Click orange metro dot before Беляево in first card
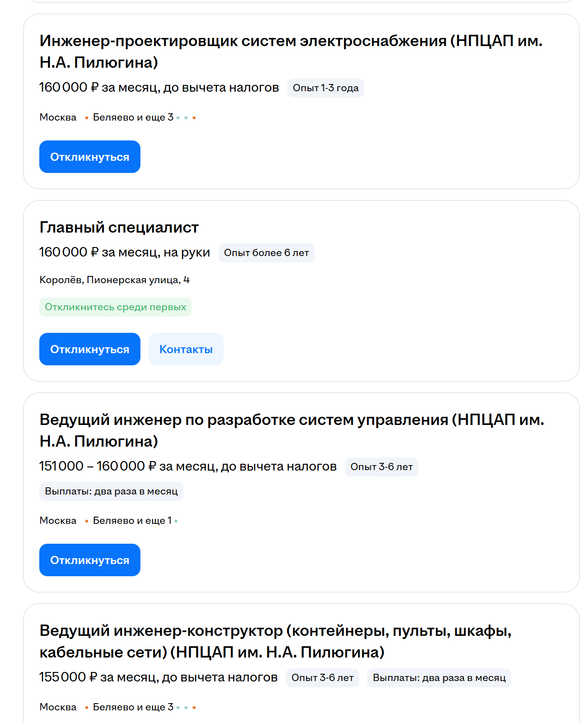 [86, 118]
